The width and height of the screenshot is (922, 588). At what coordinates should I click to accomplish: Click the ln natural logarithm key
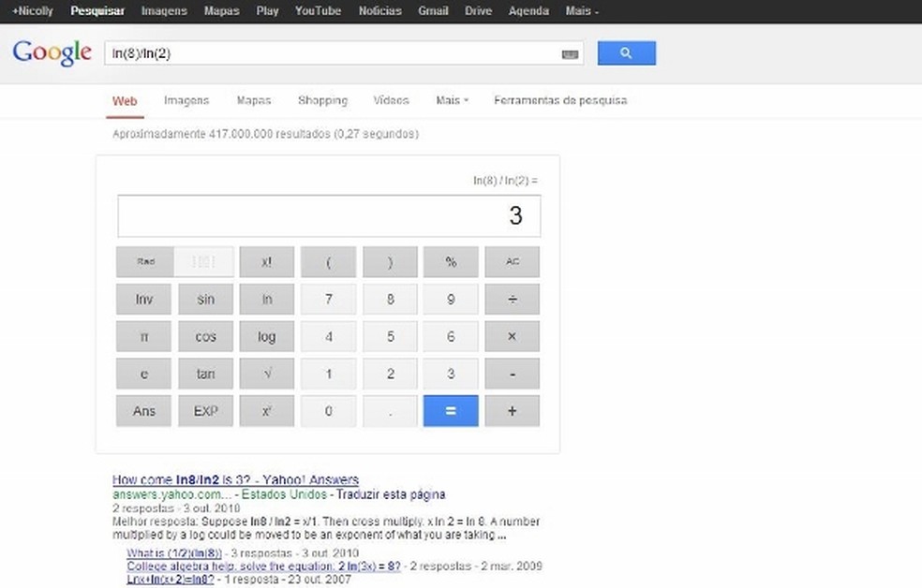coord(266,299)
